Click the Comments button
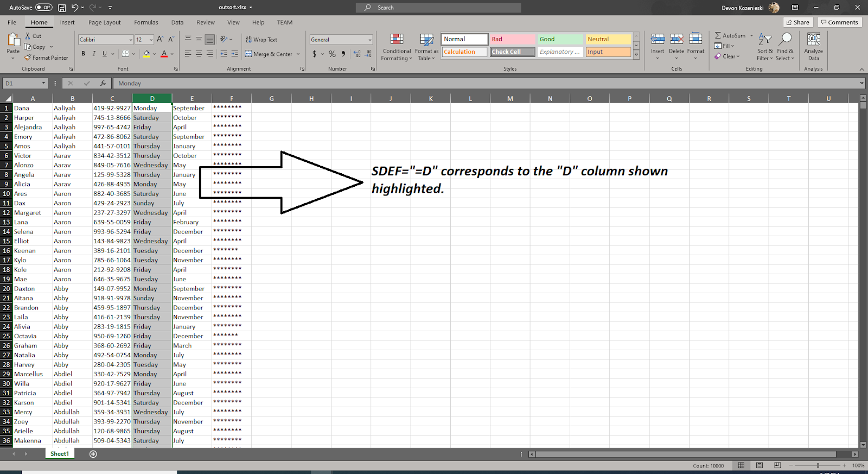 pos(840,22)
